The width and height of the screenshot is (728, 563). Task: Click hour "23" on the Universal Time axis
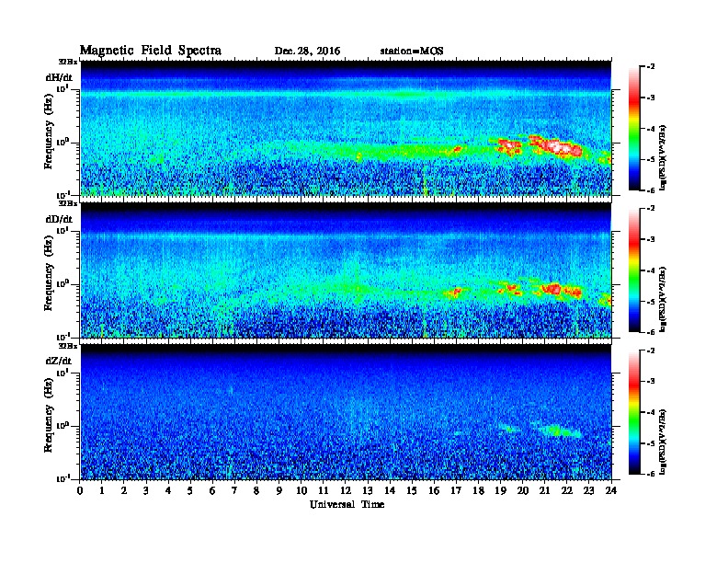[588, 490]
